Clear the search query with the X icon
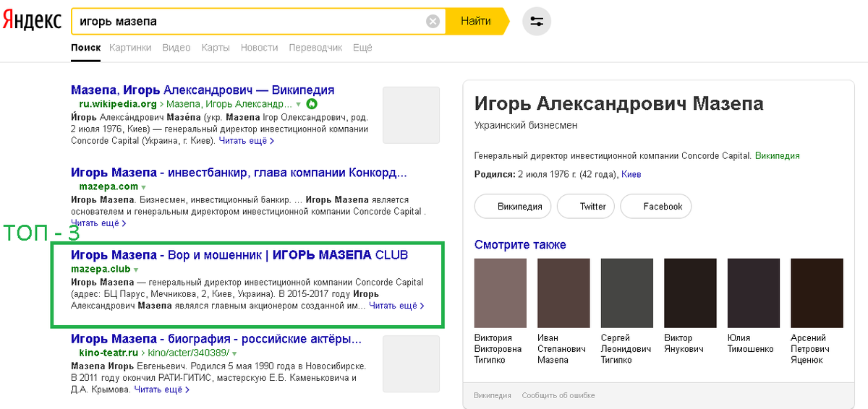The width and height of the screenshot is (868, 409). tap(433, 21)
